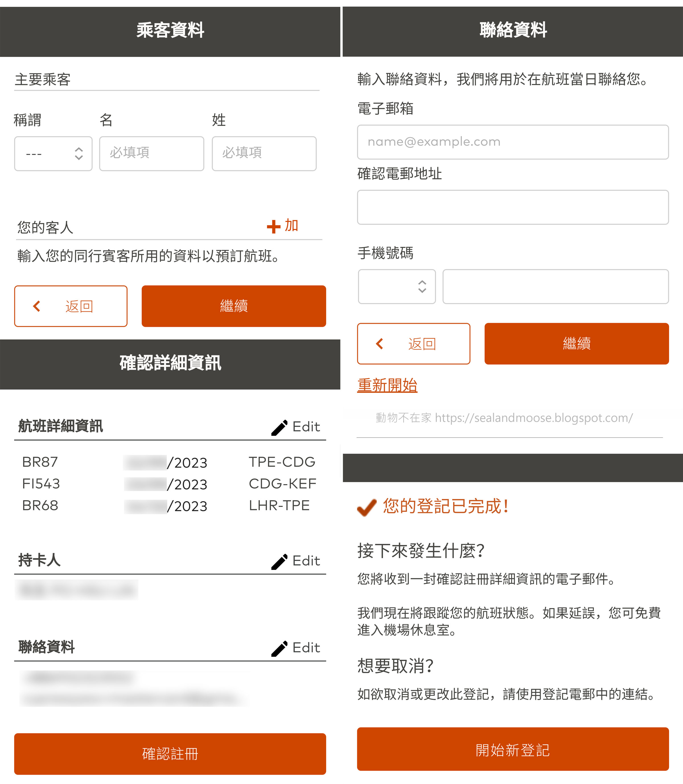This screenshot has height=784, width=683.
Task: Click the back chevron in 聯絡資料 返回 button
Action: coord(380,344)
